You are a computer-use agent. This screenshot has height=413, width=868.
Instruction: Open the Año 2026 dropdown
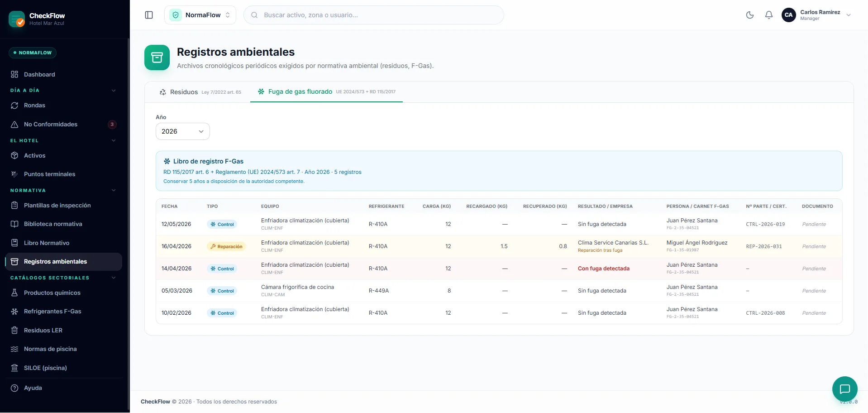click(x=183, y=131)
